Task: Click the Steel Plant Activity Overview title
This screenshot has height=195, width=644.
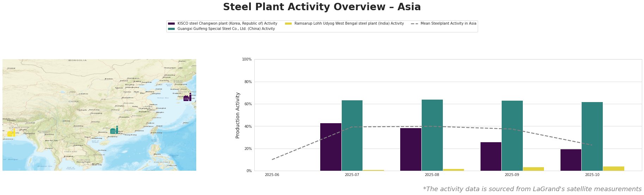Action: [322, 7]
